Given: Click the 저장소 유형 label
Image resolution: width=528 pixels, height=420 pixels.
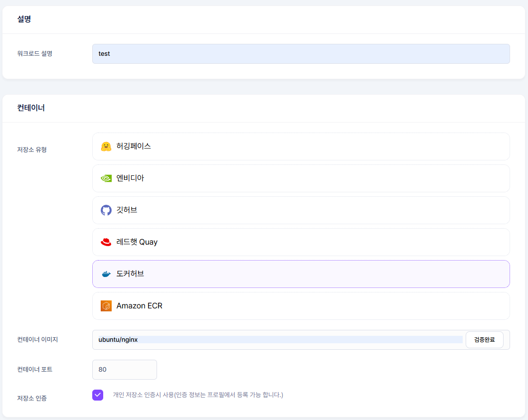Looking at the screenshot, I should click(x=32, y=150).
